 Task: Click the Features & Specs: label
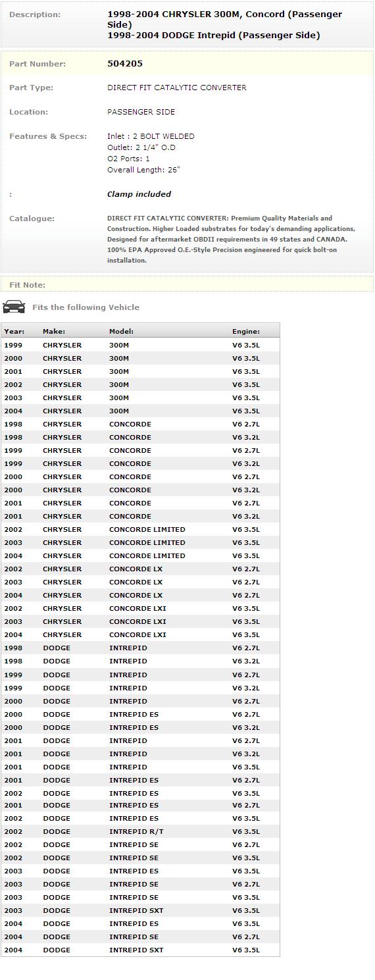click(x=48, y=136)
